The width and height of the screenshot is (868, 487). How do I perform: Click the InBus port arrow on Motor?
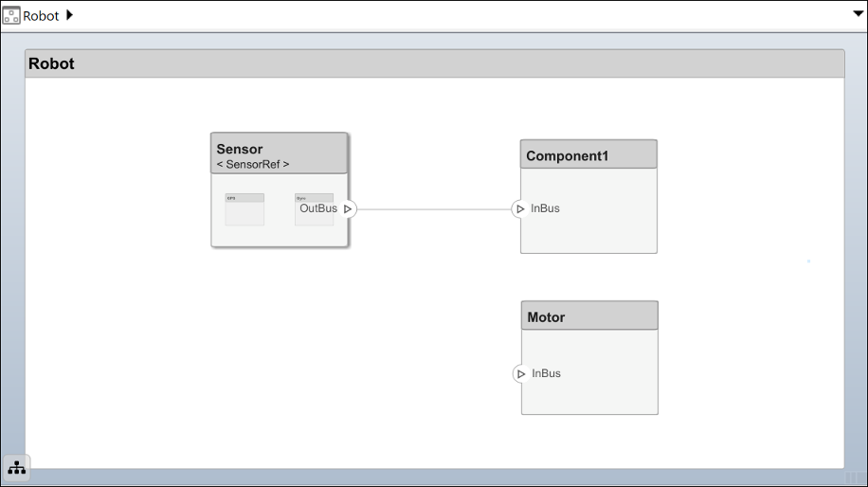(520, 373)
